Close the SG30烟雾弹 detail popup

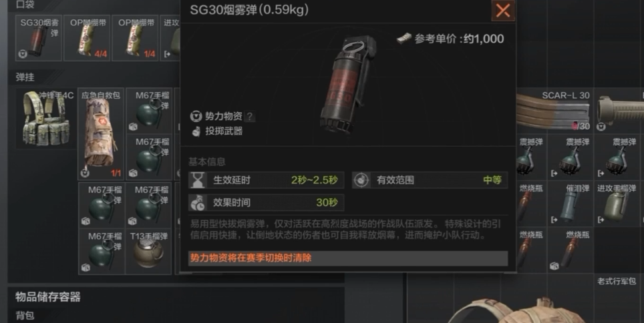click(x=503, y=10)
